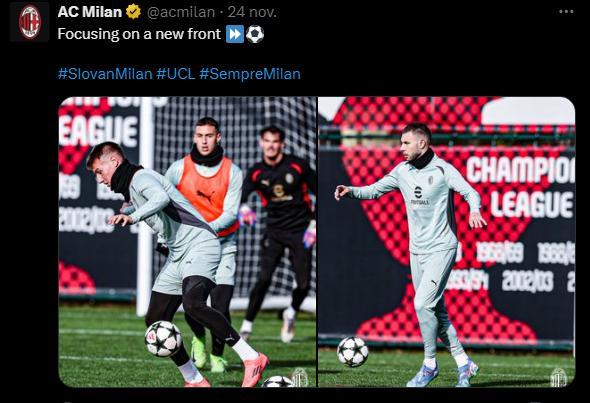Click the fast-forward emoji in the tweet
Viewport: 590px width, 403px height.
click(235, 34)
